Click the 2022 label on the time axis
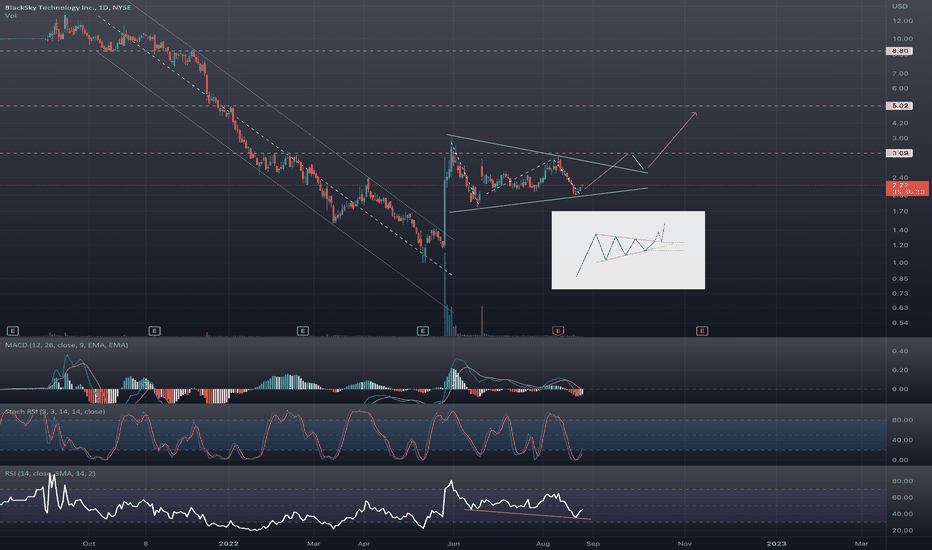 tap(229, 543)
